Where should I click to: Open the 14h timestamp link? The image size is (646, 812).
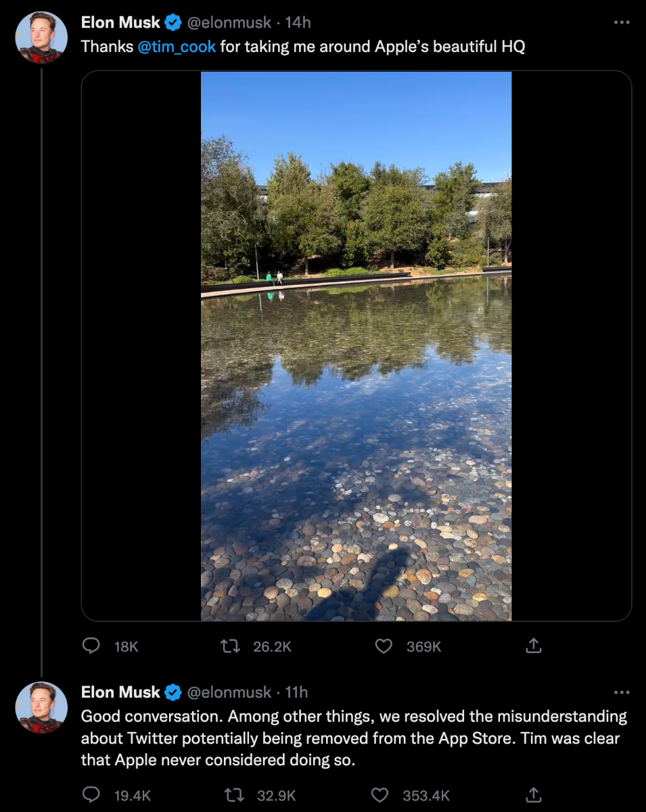coord(298,22)
